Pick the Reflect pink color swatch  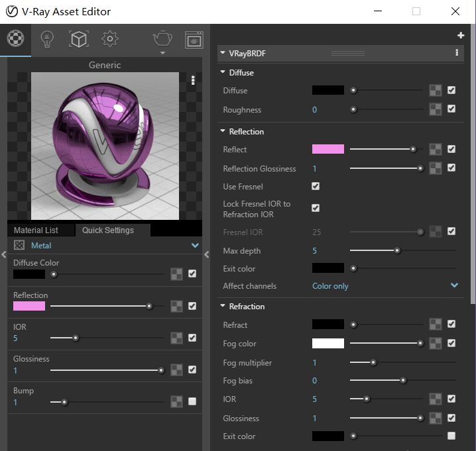[x=328, y=149]
